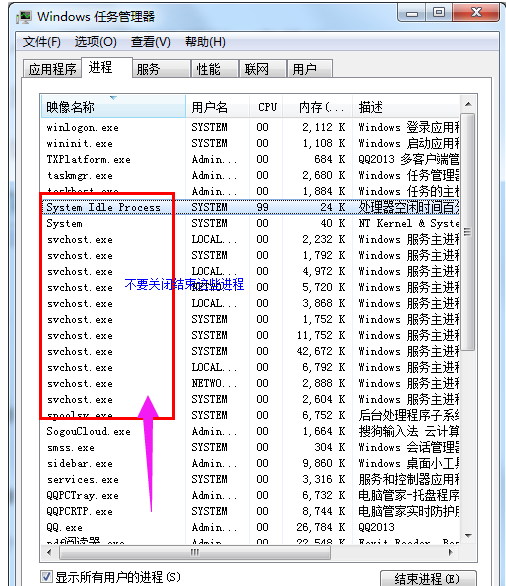Viewport: 506px width, 586px height.
Task: Switch to the 用户 tab
Action: 309,69
